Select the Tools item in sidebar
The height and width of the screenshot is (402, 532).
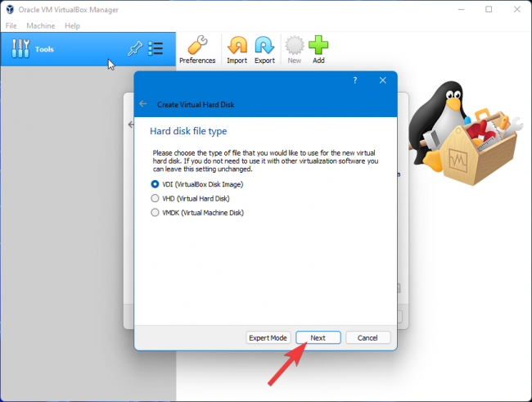[88, 49]
